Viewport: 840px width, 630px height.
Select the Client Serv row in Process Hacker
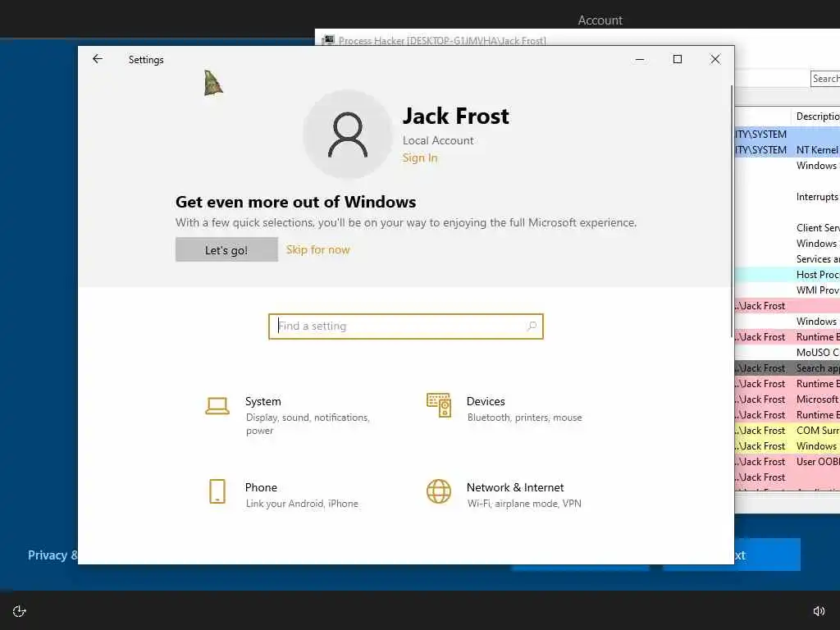click(x=787, y=228)
